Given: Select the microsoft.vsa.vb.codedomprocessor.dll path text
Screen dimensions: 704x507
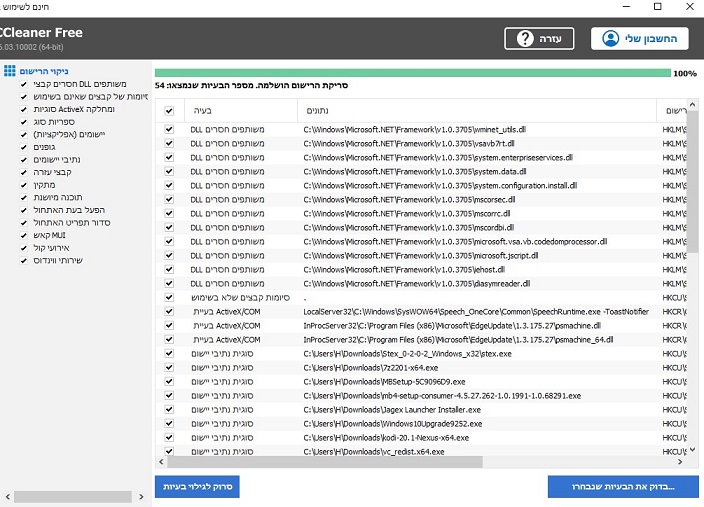Looking at the screenshot, I should [455, 242].
